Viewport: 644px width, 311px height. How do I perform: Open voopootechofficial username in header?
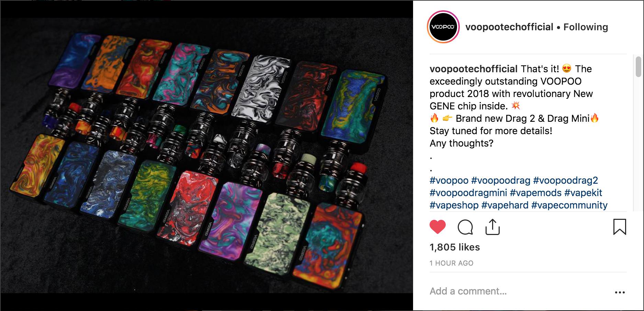[x=509, y=27]
